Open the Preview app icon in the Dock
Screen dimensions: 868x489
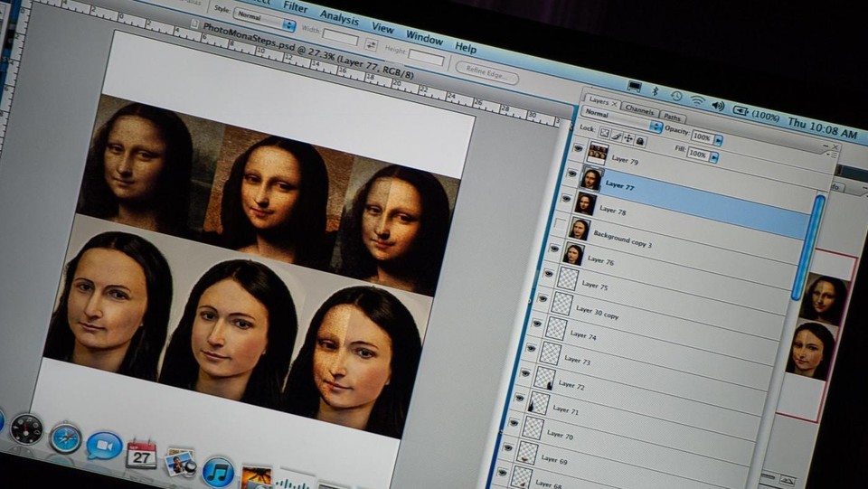pos(181,463)
